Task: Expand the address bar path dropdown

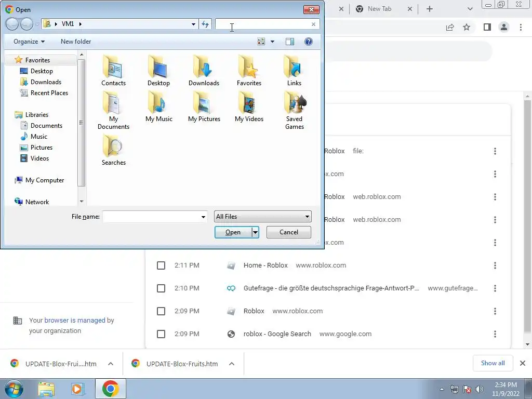Action: pyautogui.click(x=193, y=24)
